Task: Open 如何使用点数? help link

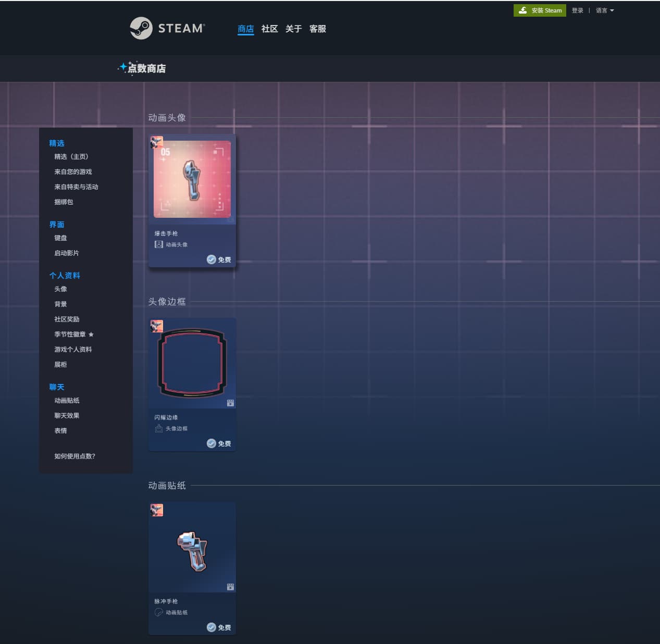Action: (x=74, y=456)
